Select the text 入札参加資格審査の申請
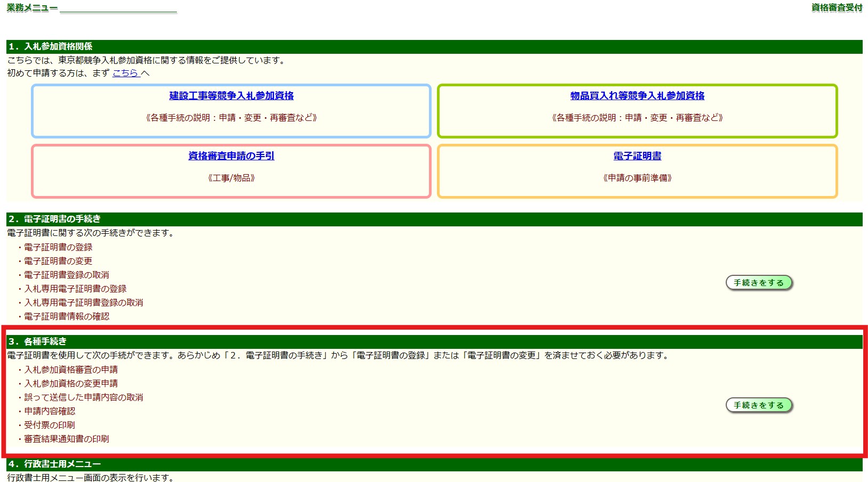The height and width of the screenshot is (482, 868). point(71,370)
